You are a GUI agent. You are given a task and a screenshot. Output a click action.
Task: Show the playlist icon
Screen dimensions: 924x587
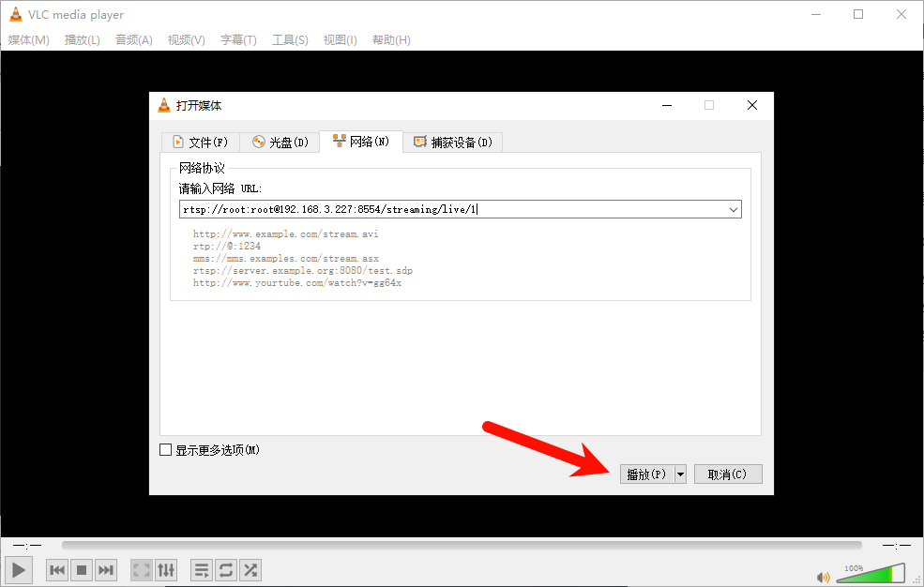202,570
